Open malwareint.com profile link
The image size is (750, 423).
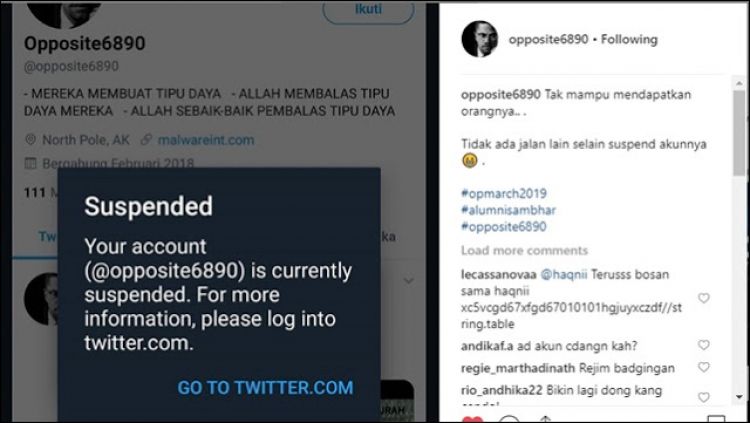pos(206,140)
